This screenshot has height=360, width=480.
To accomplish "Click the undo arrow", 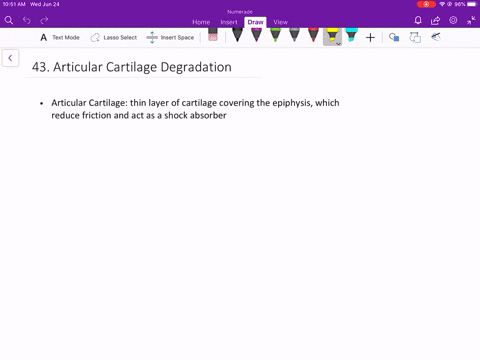I will (x=27, y=21).
